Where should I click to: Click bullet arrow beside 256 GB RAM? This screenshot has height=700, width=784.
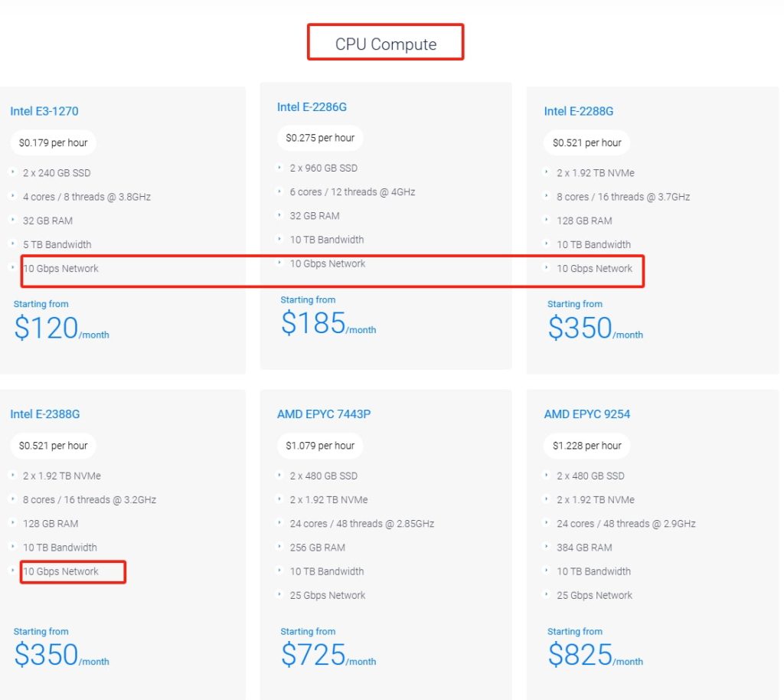[x=281, y=547]
